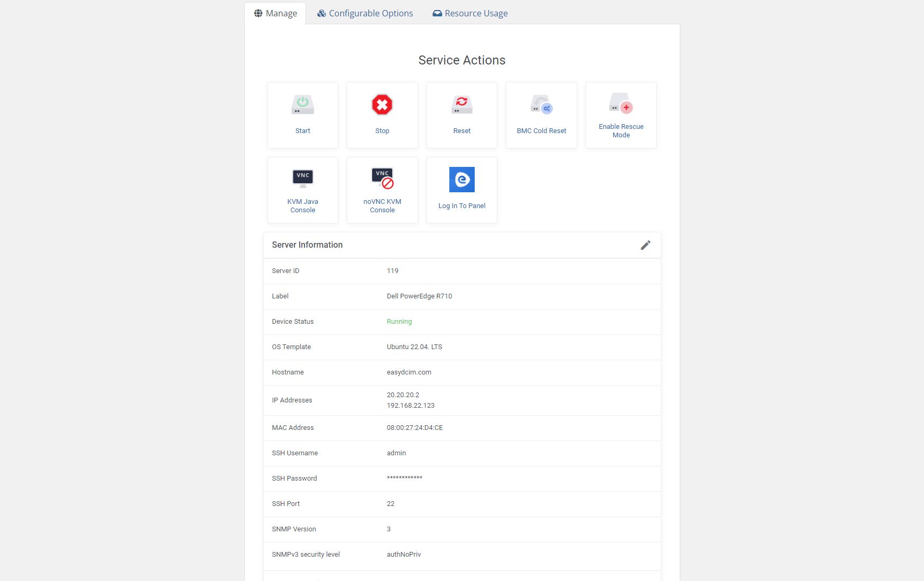Click the Server ID 119 value
924x581 pixels.
coord(392,270)
